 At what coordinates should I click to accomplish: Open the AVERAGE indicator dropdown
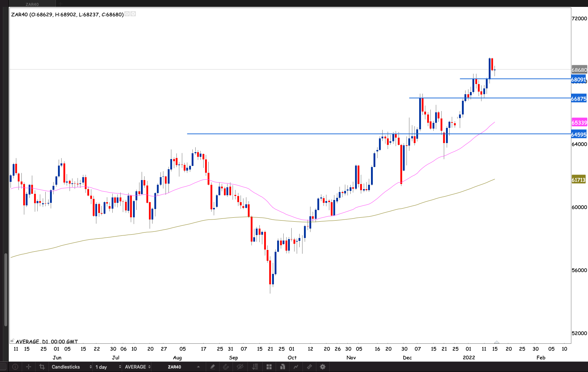(x=137, y=367)
